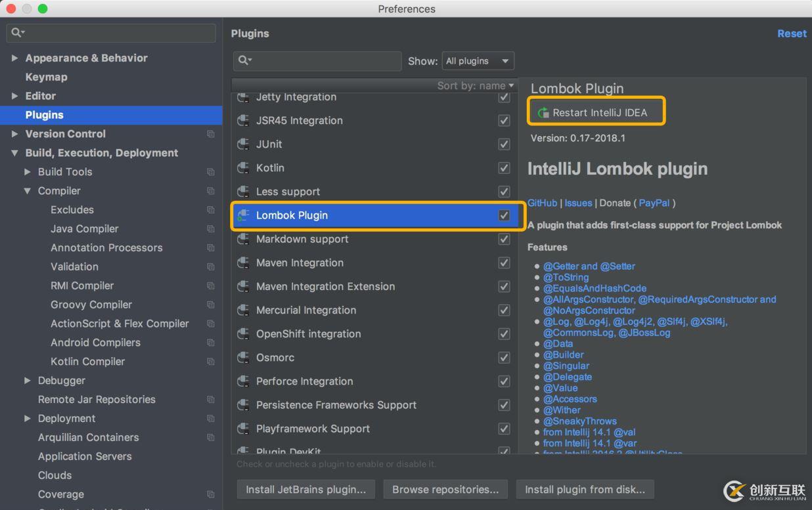Viewport: 812px width, 510px height.
Task: Select the Plugins settings page
Action: (x=111, y=115)
